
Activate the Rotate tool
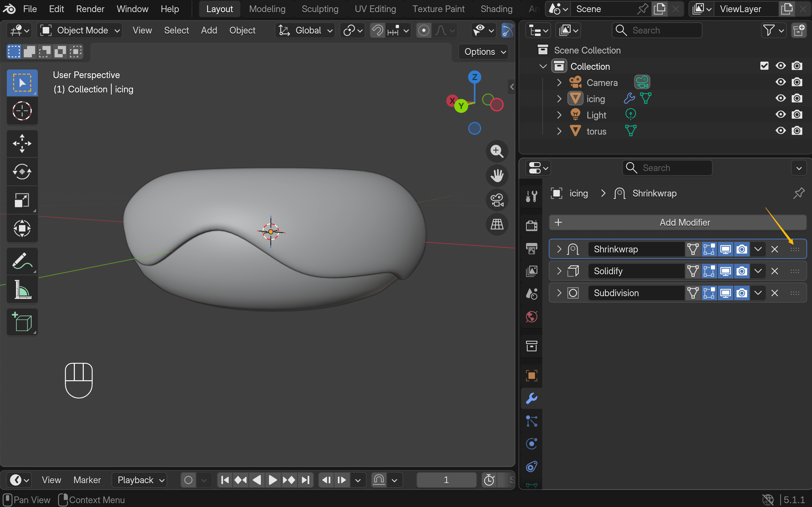[x=22, y=172]
